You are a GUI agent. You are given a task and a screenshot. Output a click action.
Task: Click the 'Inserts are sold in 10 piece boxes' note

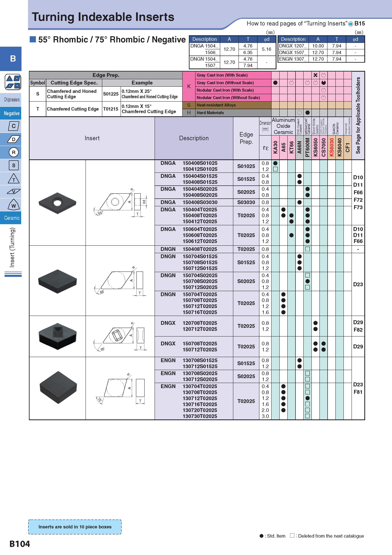75,527
